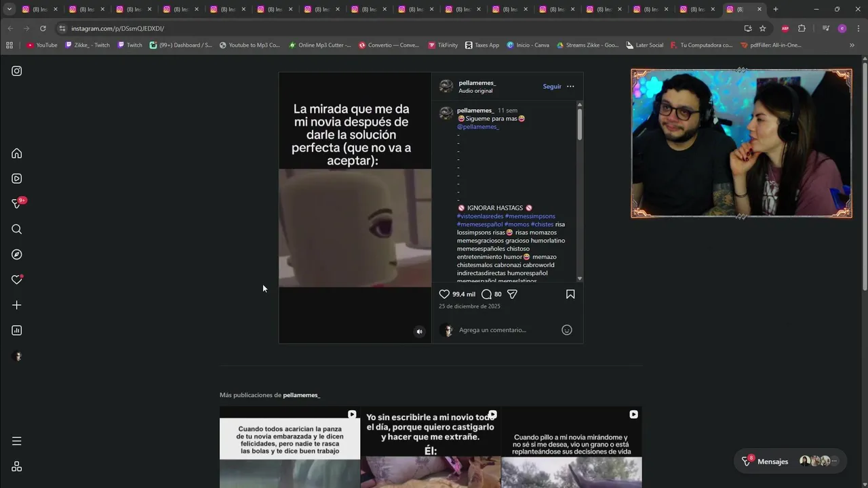
Task: Click the 99.4 mil likes count
Action: tap(464, 294)
